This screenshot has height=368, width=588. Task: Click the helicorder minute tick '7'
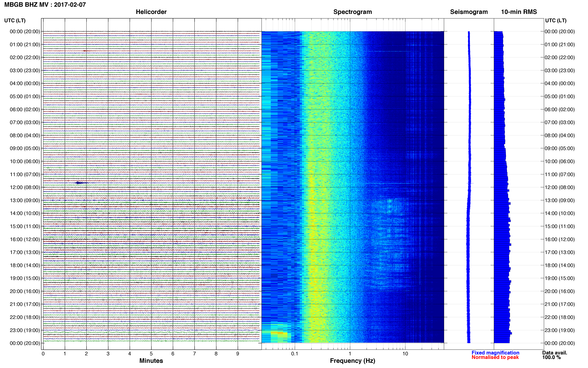[195, 354]
